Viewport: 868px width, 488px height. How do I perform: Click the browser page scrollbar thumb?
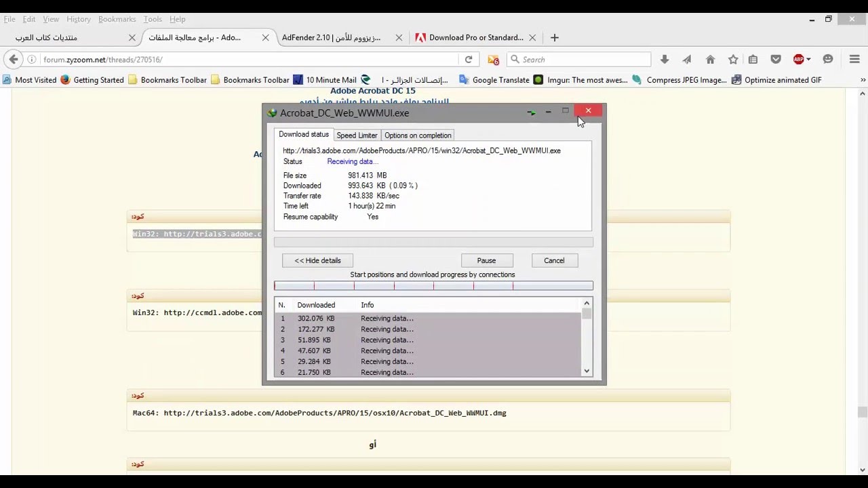[x=863, y=412]
